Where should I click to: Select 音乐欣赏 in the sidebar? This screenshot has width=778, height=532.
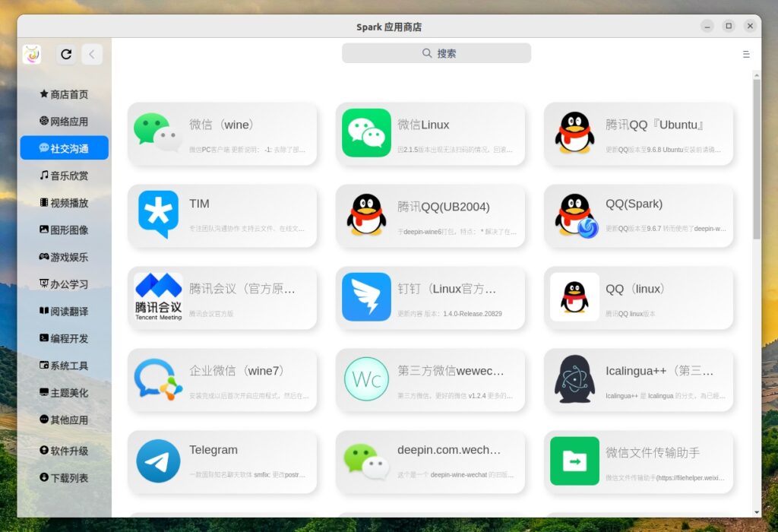tap(65, 176)
